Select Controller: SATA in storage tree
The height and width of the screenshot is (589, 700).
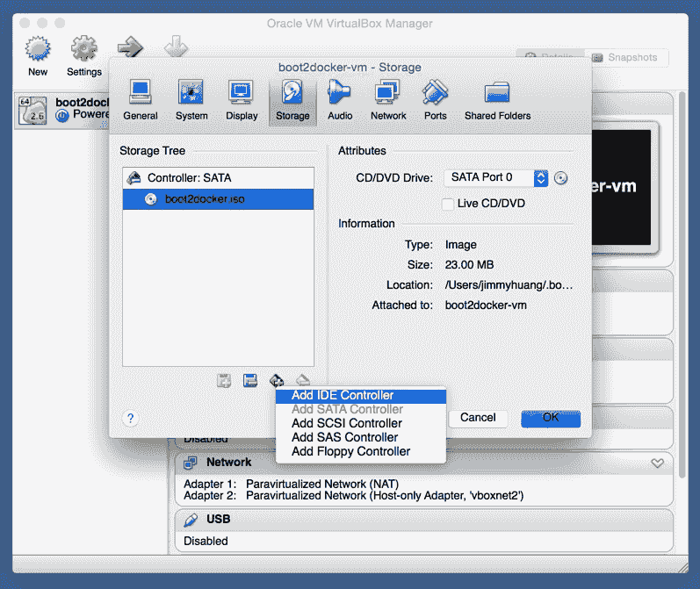[x=219, y=178]
